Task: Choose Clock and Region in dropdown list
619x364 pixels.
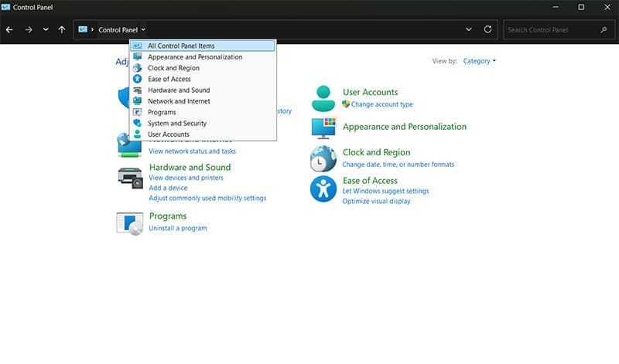Action: tap(203, 68)
